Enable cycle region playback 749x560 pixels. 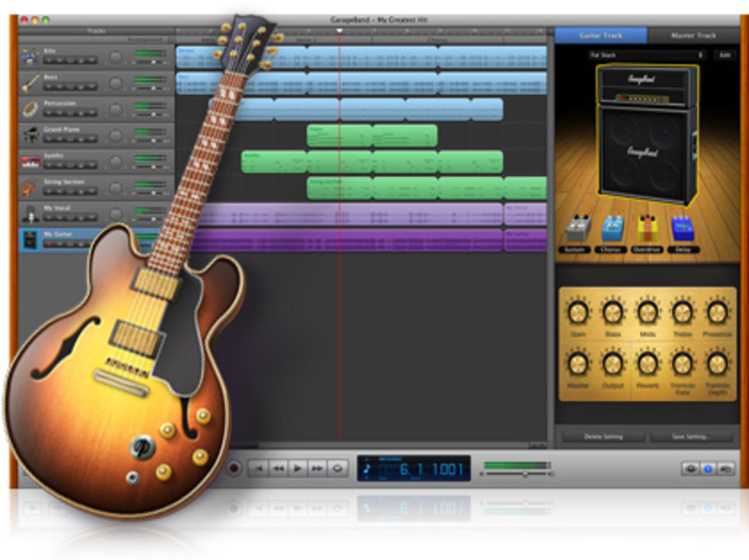coord(338,468)
